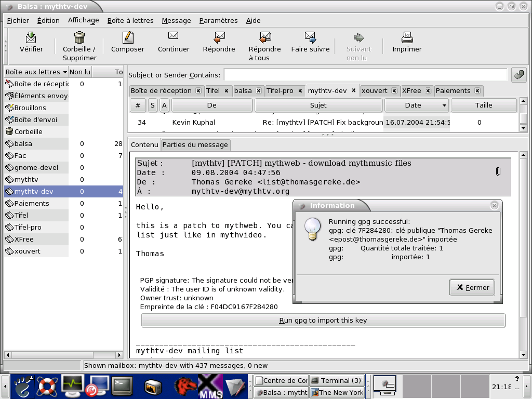This screenshot has width=532, height=399.
Task: Click the Répondre reply icon
Action: tap(219, 37)
